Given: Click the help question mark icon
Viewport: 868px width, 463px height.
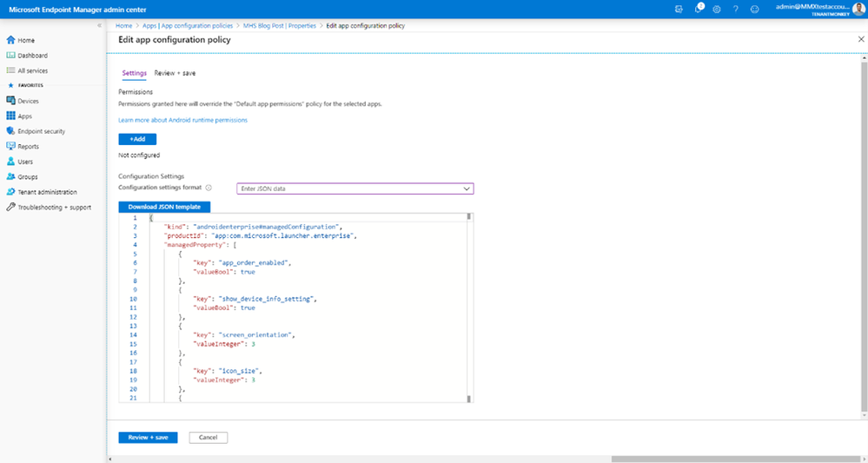Looking at the screenshot, I should tap(736, 9).
